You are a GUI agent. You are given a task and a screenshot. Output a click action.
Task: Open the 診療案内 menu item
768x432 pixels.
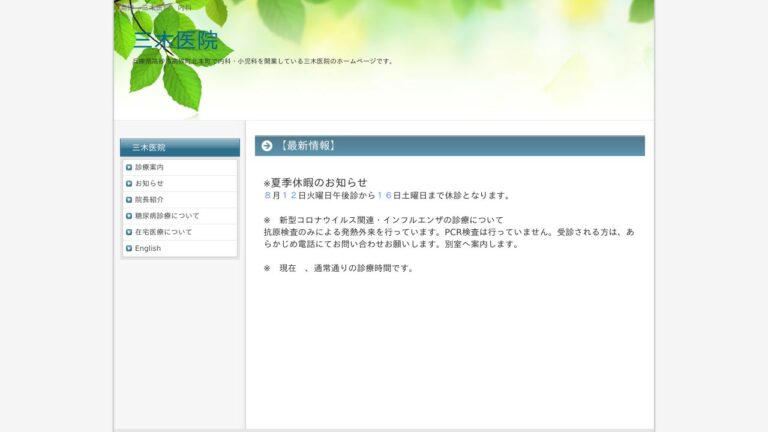coord(150,167)
